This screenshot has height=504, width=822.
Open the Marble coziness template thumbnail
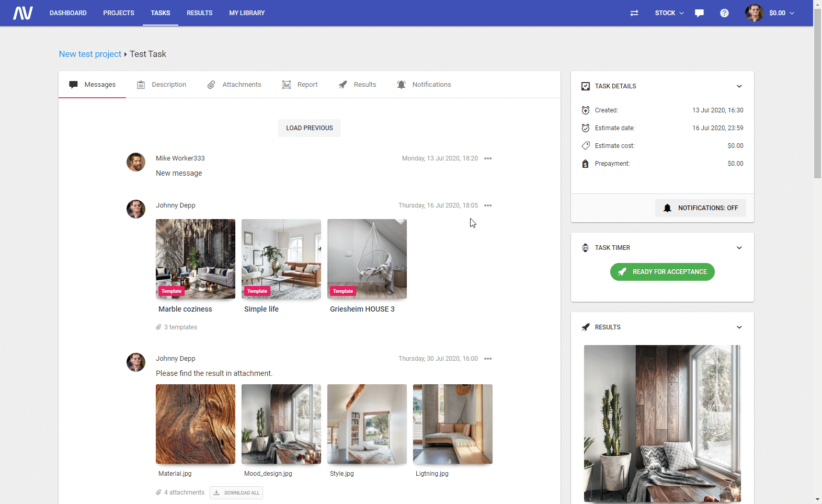point(196,259)
